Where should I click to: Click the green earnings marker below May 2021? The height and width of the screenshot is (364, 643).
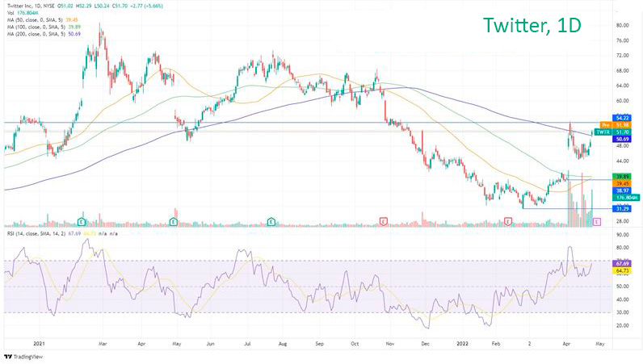point(173,220)
